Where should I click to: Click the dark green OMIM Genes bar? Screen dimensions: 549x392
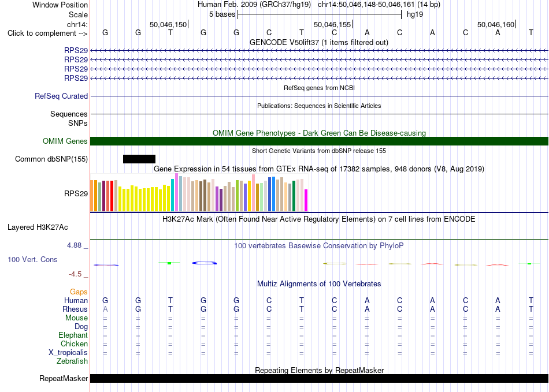click(x=319, y=141)
